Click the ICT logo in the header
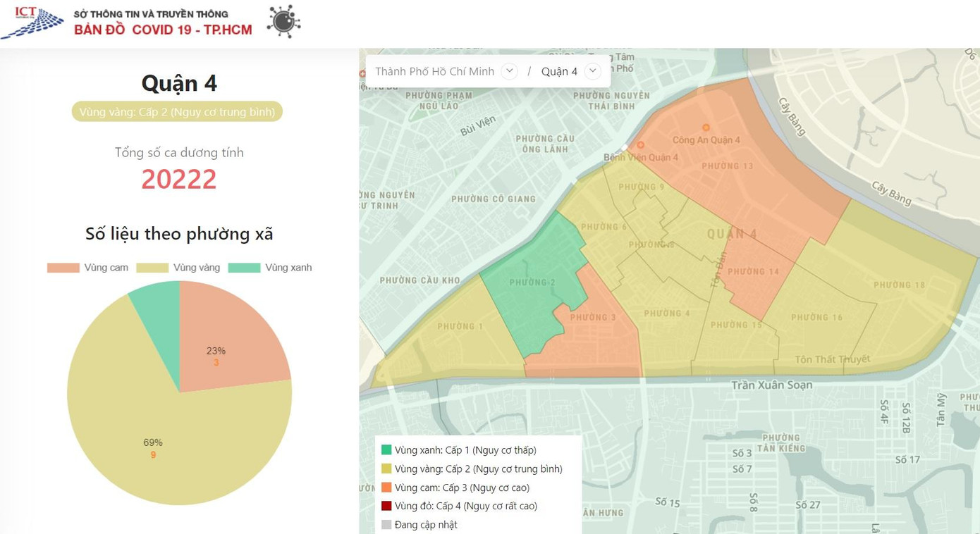980x534 pixels. [x=32, y=21]
